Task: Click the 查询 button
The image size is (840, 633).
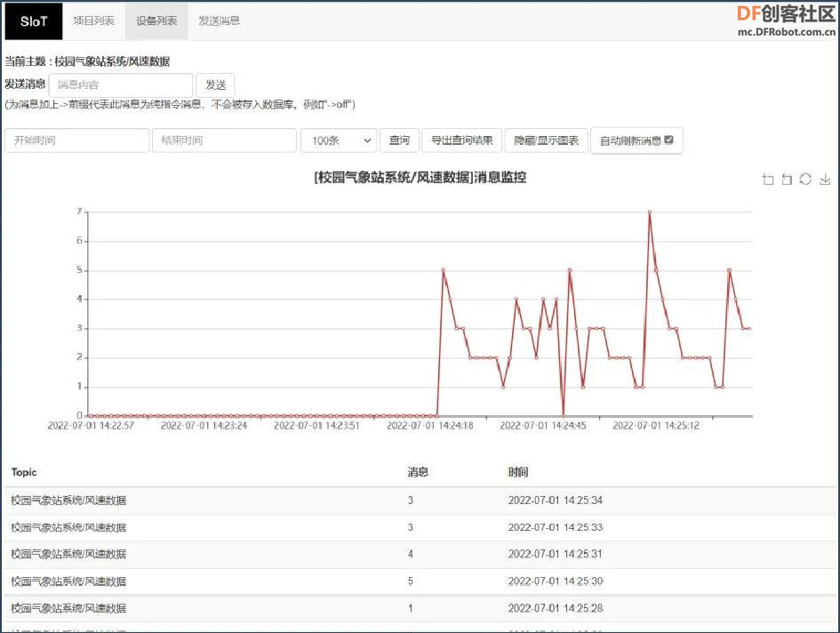Action: point(399,140)
